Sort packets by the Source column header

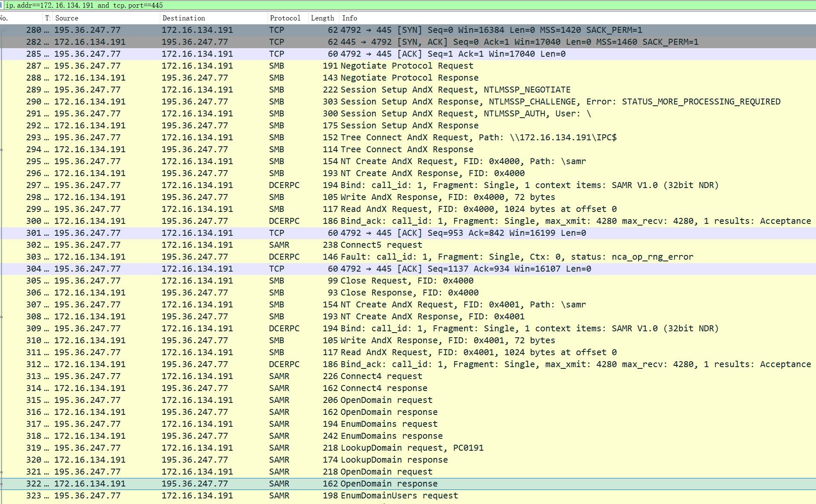[x=106, y=18]
